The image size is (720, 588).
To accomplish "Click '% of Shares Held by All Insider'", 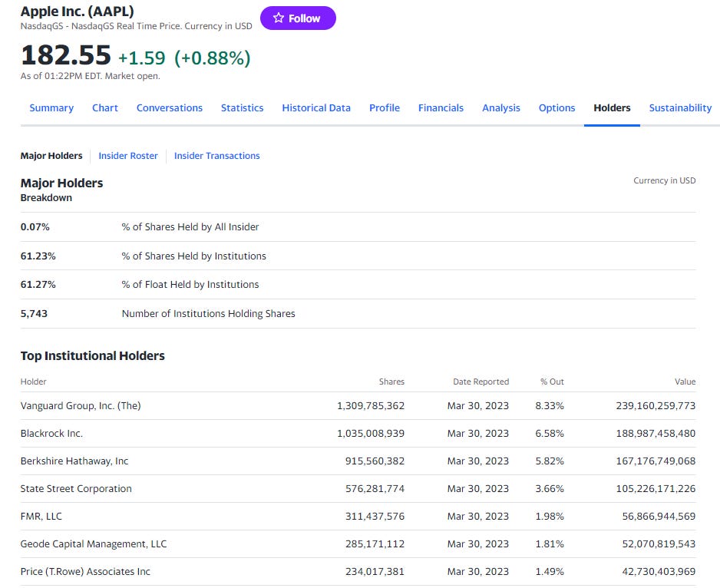I will (x=190, y=227).
